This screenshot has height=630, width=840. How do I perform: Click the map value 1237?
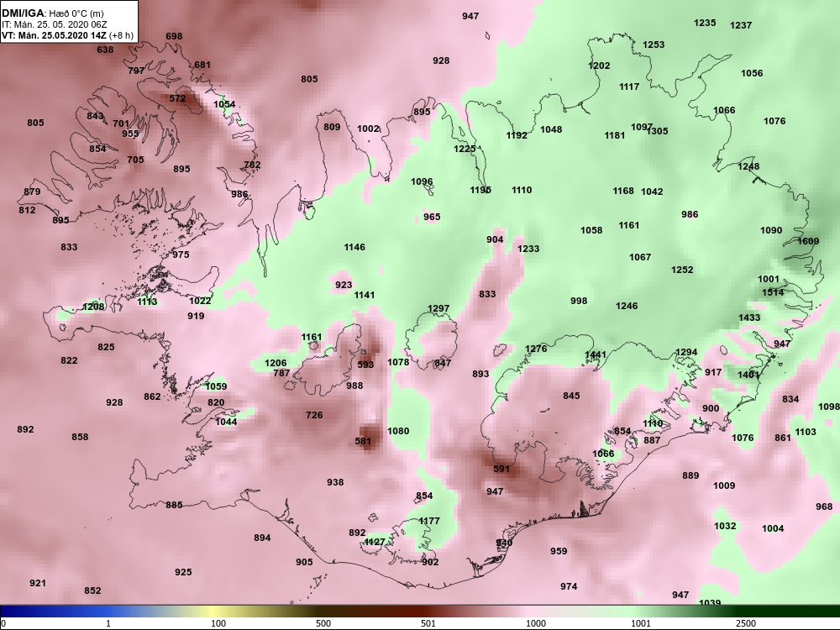coord(741,25)
